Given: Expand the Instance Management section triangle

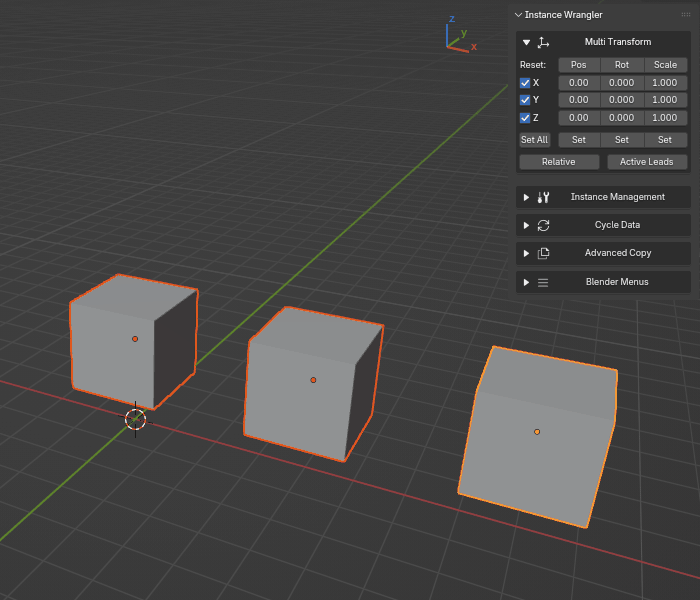Looking at the screenshot, I should tap(526, 197).
